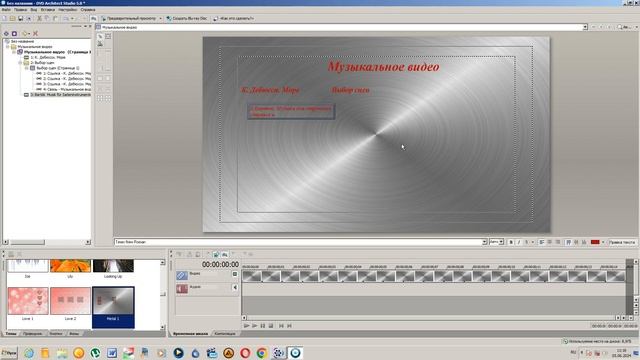The image size is (640, 360).
Task: Open the Правка menu
Action: click(x=20, y=9)
